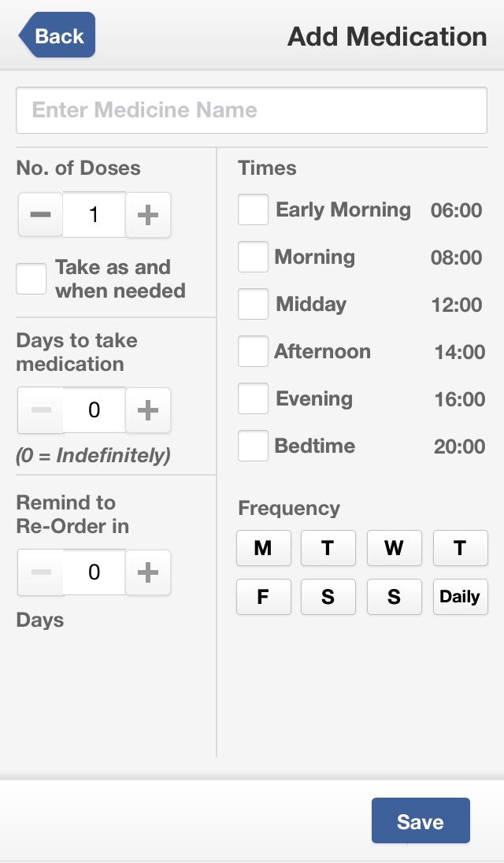The width and height of the screenshot is (504, 863).
Task: Increase days to take medication
Action: pyautogui.click(x=148, y=409)
